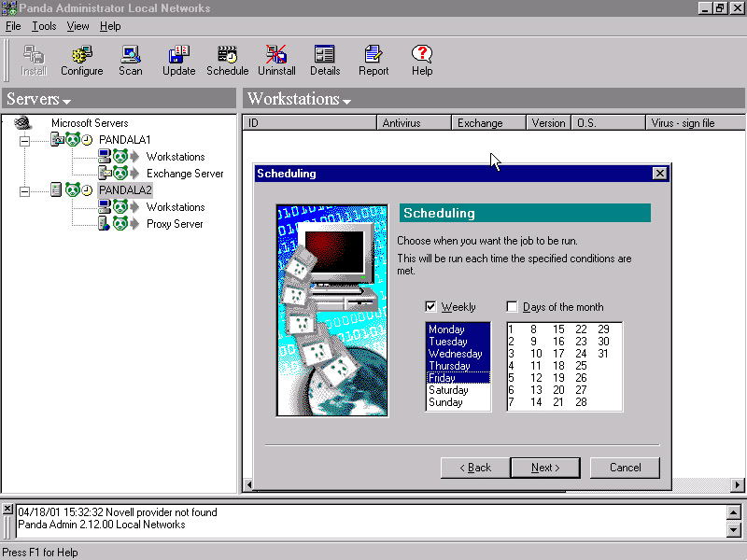
Task: Click the app icon in title bar
Action: click(x=9, y=8)
